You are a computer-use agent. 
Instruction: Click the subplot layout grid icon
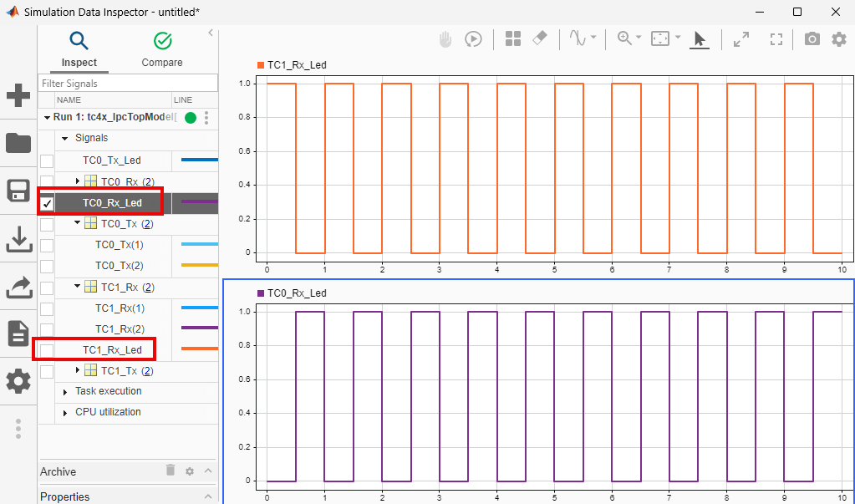pos(513,38)
